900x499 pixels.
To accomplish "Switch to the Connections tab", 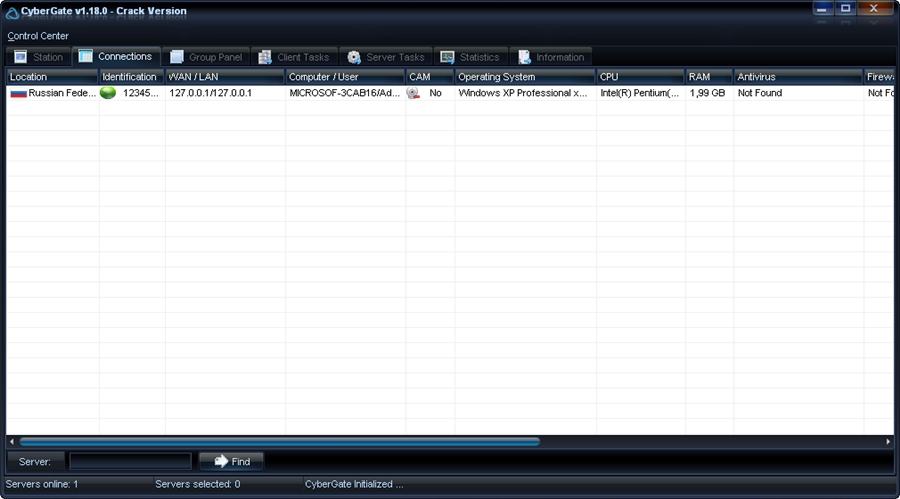I will (x=117, y=56).
